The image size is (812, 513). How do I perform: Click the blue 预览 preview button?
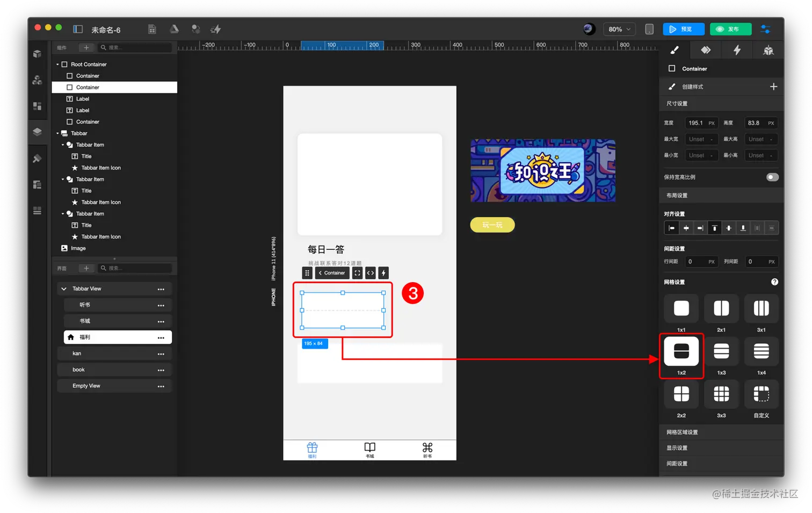point(683,29)
